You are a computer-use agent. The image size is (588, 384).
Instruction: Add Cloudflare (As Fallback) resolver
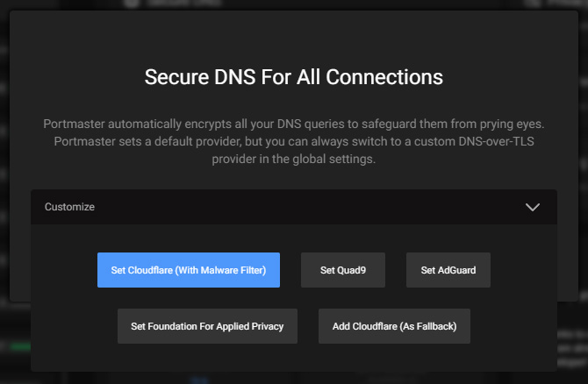[394, 326]
